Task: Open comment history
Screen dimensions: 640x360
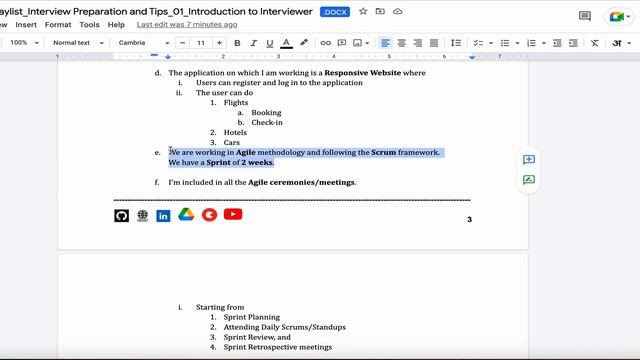Action: 585,16
